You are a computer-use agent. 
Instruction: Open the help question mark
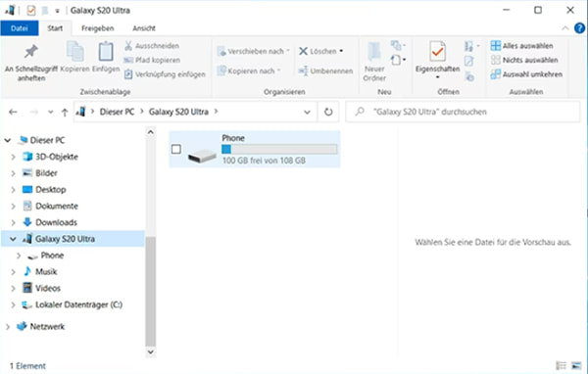point(580,28)
